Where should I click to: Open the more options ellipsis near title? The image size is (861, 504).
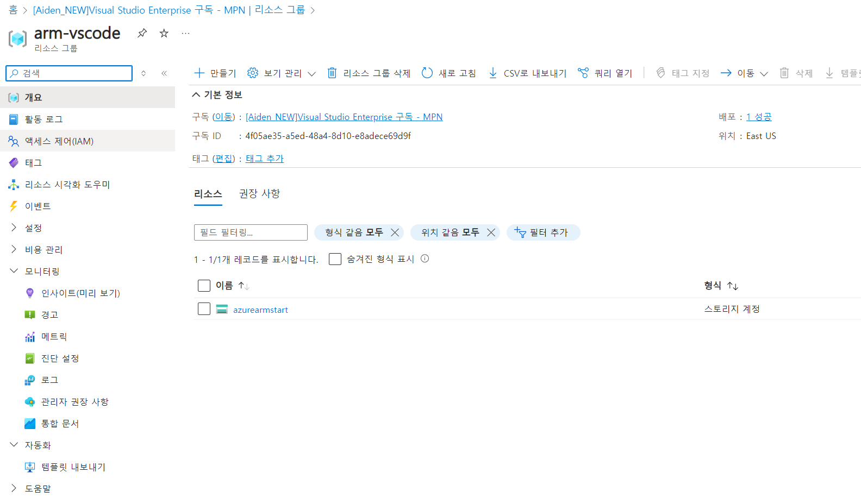185,33
